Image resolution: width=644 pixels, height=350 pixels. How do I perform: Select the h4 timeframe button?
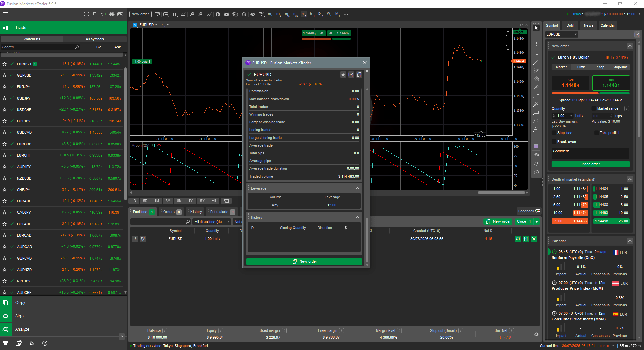click(312, 14)
